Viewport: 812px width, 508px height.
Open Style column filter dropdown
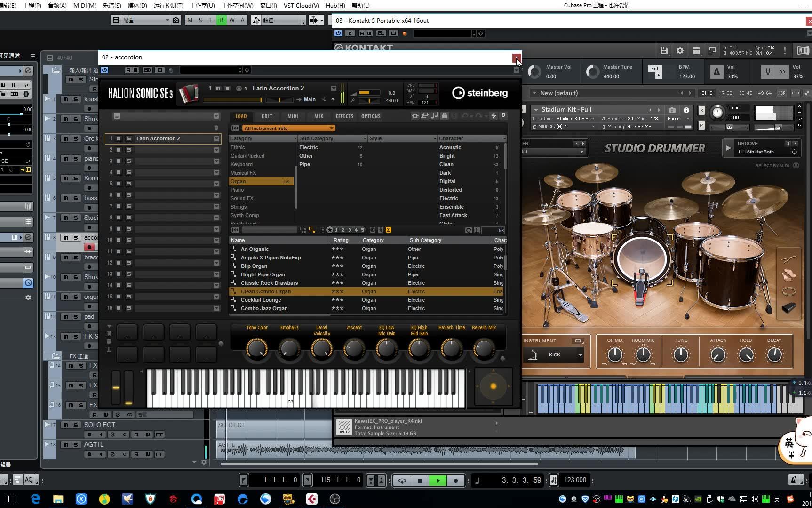[434, 138]
